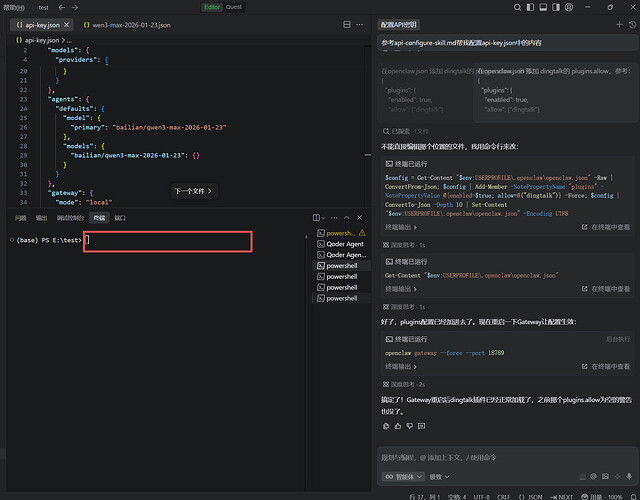Open notifications bell in status bar
The image size is (640, 500).
(633, 497)
